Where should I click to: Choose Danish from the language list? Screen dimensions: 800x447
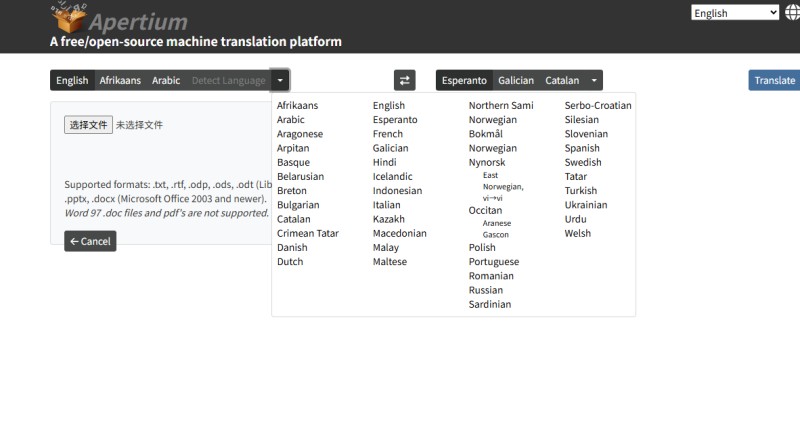(292, 247)
